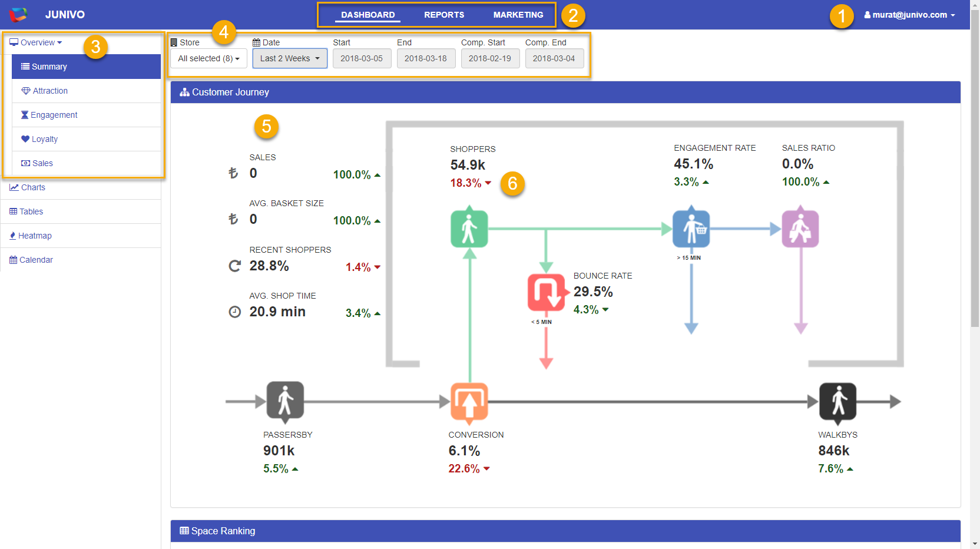Open the Last 2 Weeks date dropdown
The width and height of the screenshot is (980, 549).
[x=290, y=58]
